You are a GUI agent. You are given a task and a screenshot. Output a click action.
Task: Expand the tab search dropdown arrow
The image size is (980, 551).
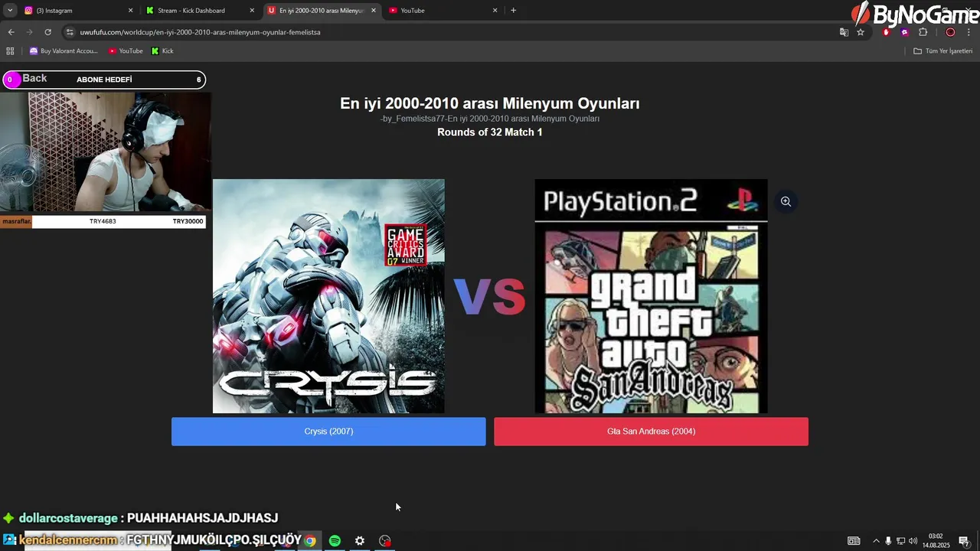click(x=10, y=11)
